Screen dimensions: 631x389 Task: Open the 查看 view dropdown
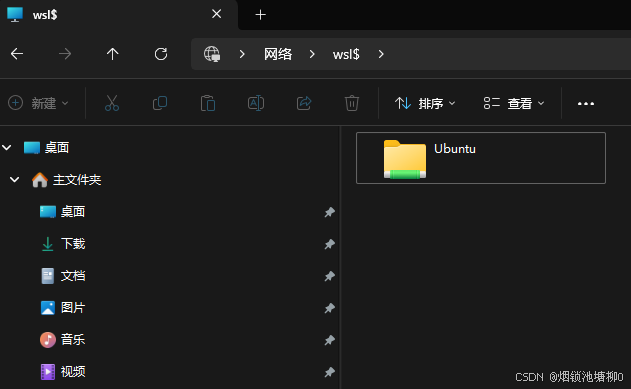point(514,103)
